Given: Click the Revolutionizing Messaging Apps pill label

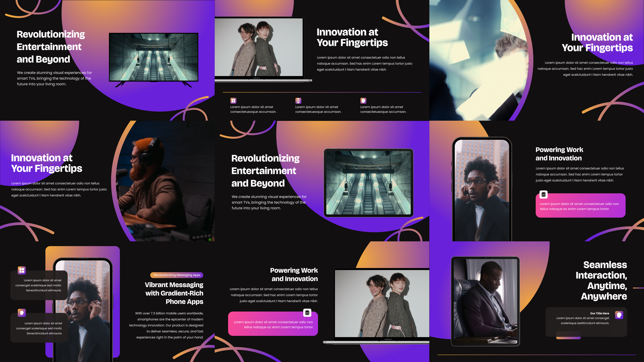Looking at the screenshot, I should tap(177, 275).
